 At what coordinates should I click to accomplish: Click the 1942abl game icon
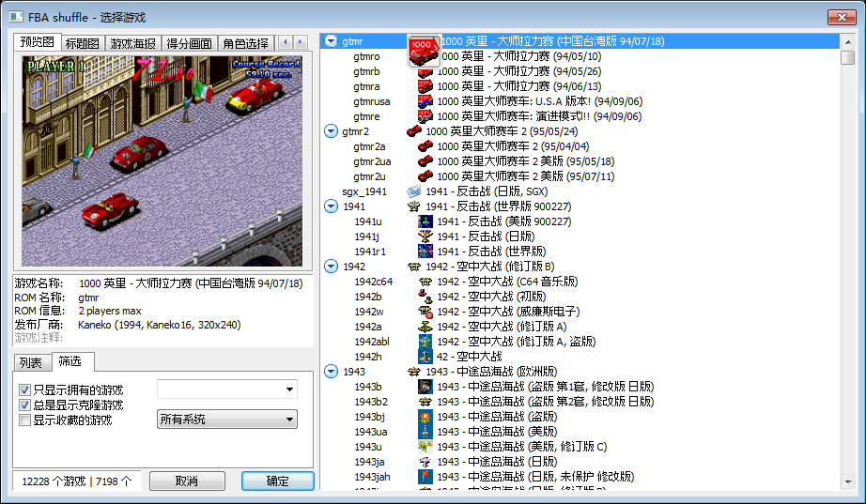click(425, 341)
